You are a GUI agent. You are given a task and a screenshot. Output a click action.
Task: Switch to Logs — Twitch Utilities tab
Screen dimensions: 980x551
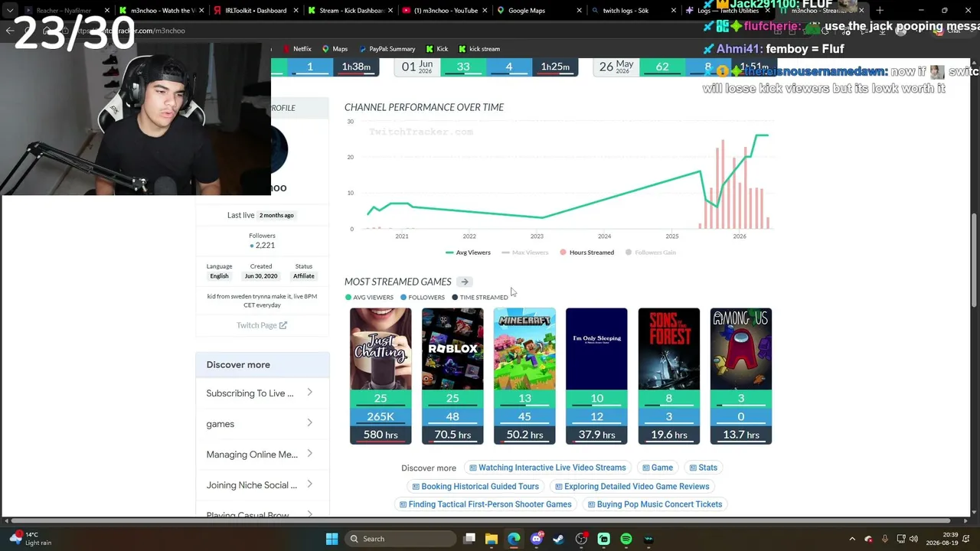point(727,11)
